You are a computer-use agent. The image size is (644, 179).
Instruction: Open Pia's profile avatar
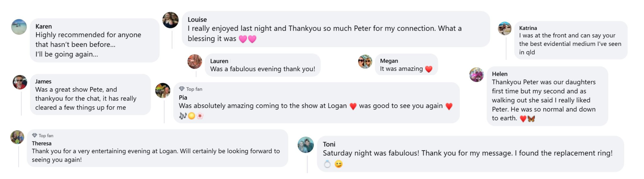click(163, 90)
